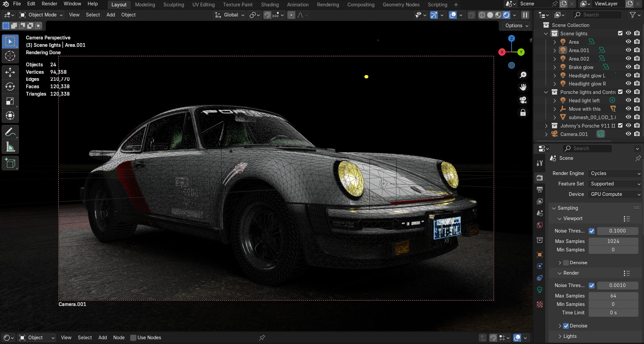
Task: Open the Render menu
Action: [49, 4]
